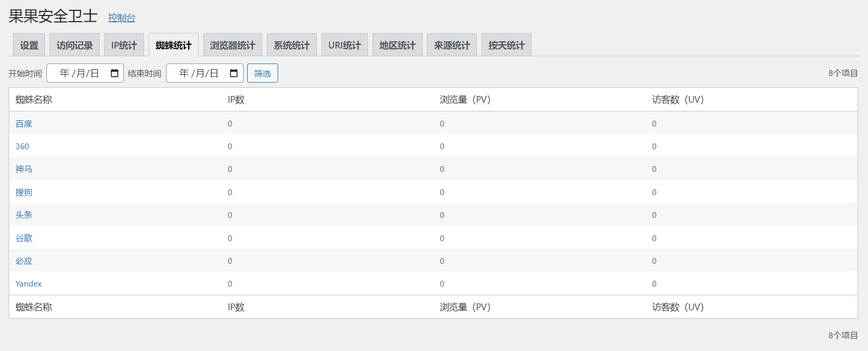Click the 开始时间 label
868x351 pixels.
coord(25,73)
